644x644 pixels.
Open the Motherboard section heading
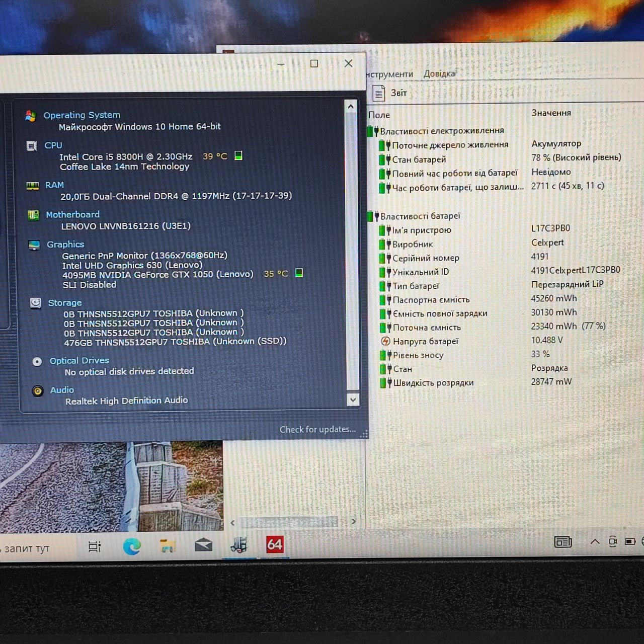[x=73, y=215]
